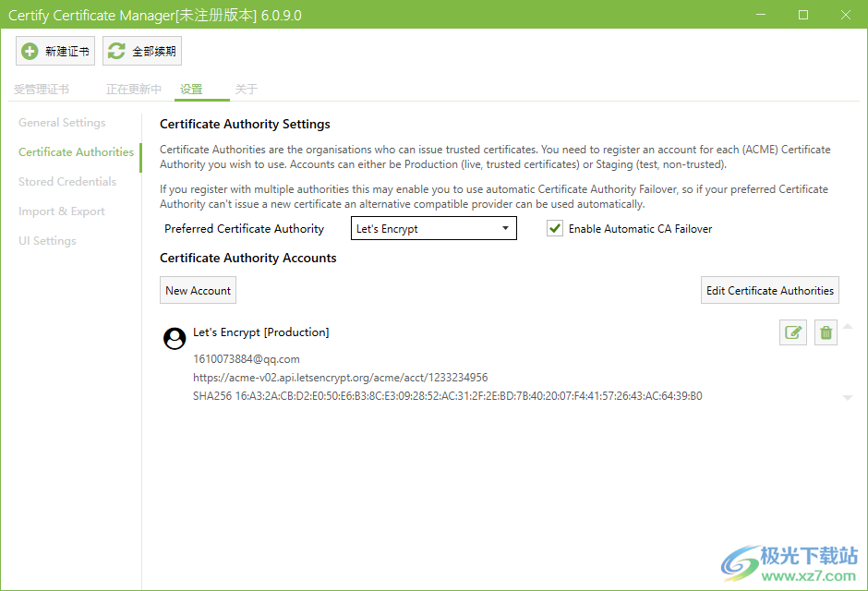Open General Settings section

(x=62, y=122)
